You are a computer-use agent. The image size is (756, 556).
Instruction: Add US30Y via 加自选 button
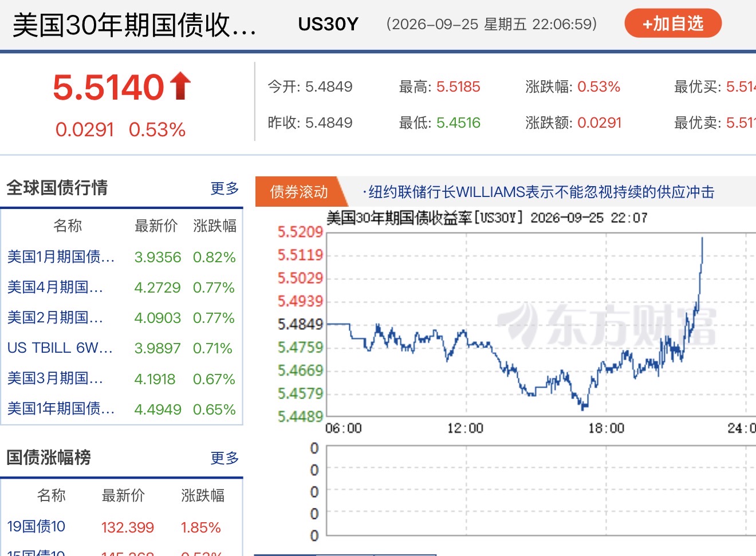click(673, 23)
